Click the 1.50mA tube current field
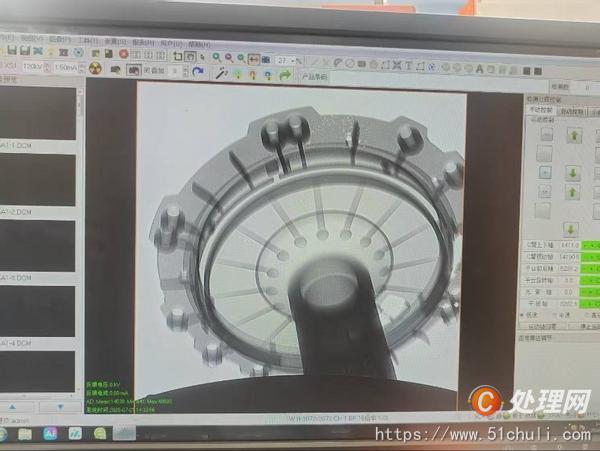 point(65,68)
